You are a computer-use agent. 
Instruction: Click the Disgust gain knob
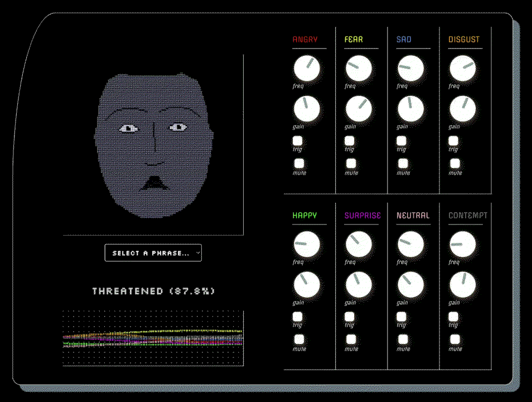[462, 109]
